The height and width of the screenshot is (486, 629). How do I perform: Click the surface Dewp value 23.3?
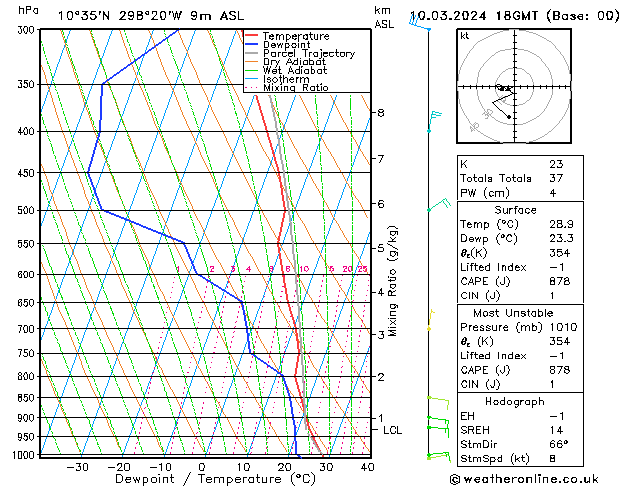(561, 238)
